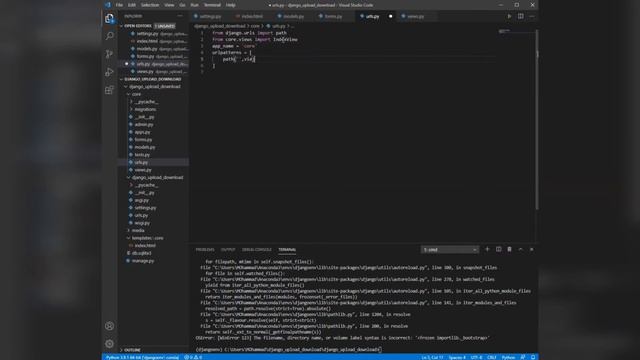Open the View menu

click(169, 5)
